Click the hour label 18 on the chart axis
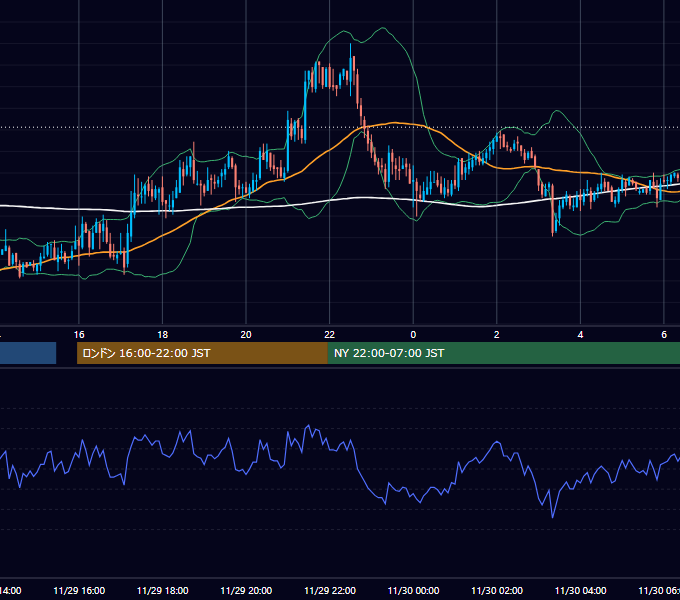Screen dimensions: 680x600 coord(163,335)
